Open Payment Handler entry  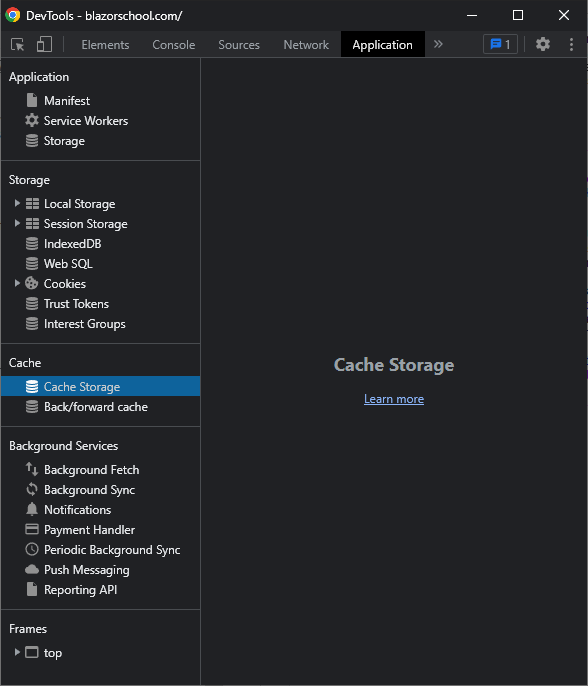coord(89,530)
